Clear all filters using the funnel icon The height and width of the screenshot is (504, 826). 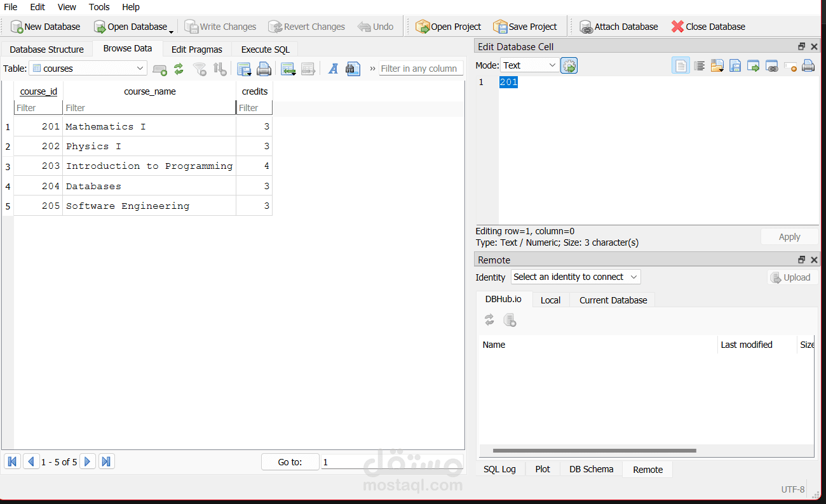tap(200, 69)
